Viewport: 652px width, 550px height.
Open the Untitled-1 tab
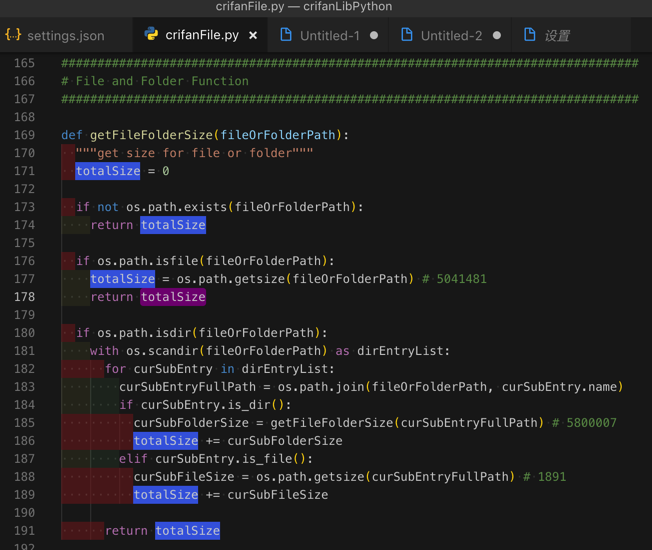(329, 36)
